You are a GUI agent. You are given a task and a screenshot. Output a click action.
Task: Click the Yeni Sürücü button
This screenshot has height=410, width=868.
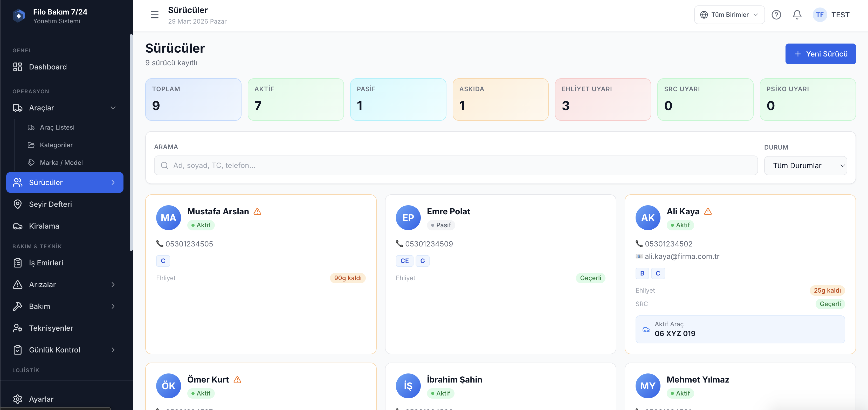tap(820, 54)
